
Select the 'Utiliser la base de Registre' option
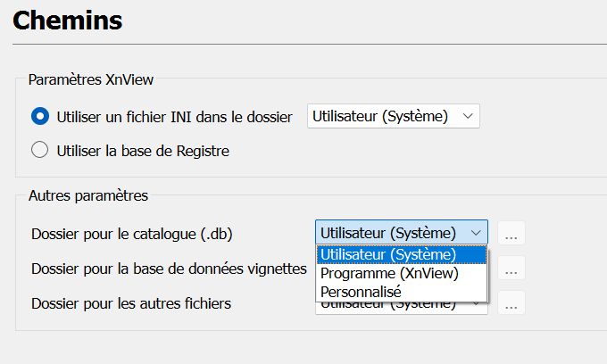coord(39,151)
